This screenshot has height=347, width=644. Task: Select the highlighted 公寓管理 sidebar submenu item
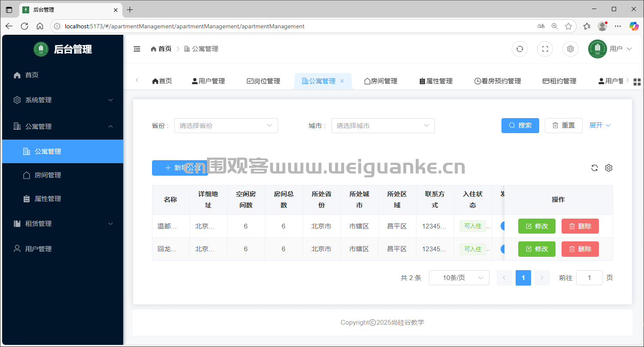click(63, 152)
